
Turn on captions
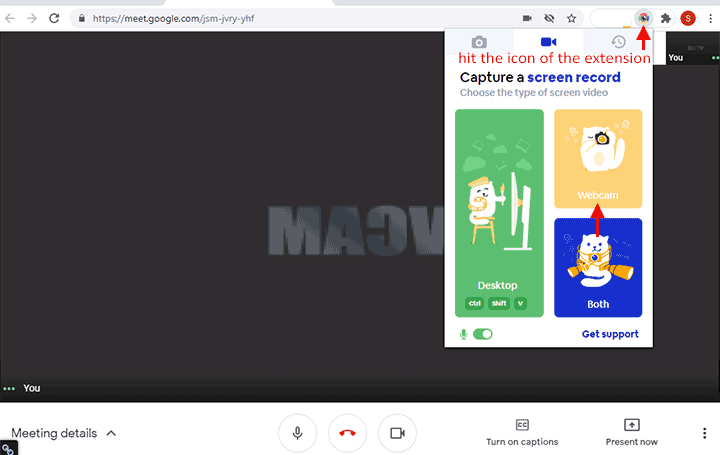coord(522,433)
